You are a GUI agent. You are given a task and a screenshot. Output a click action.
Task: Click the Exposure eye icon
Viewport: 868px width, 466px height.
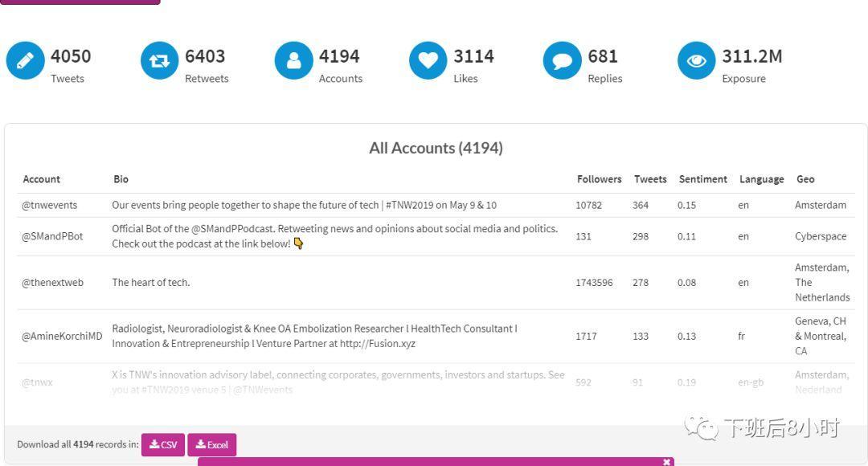[x=697, y=61]
